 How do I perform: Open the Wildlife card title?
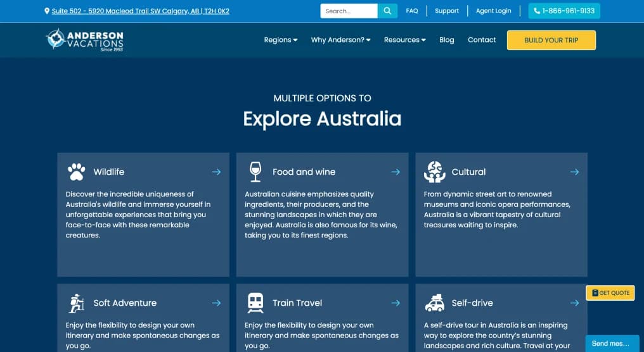(109, 172)
